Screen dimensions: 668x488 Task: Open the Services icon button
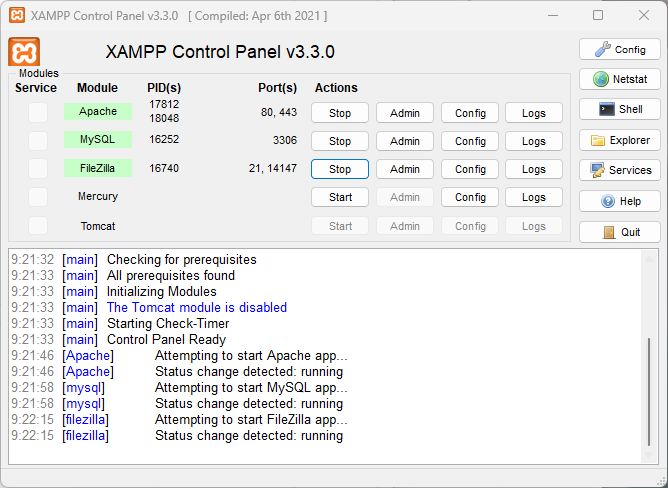pos(619,170)
